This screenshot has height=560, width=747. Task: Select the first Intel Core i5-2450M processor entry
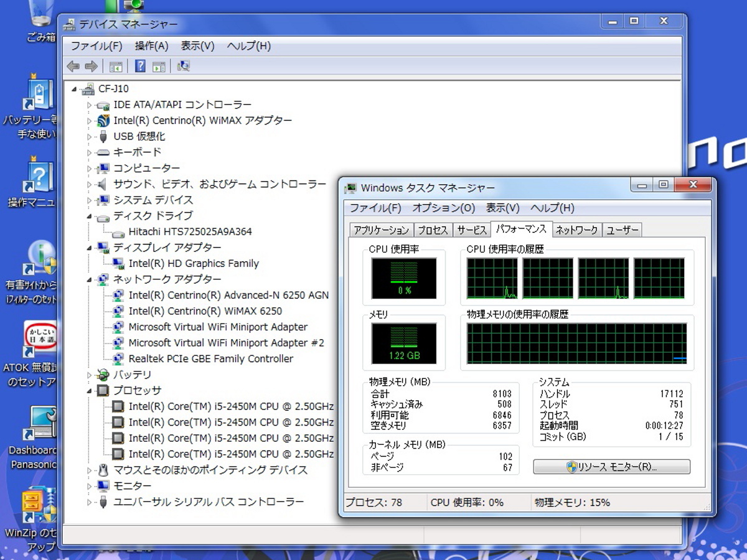coord(231,406)
